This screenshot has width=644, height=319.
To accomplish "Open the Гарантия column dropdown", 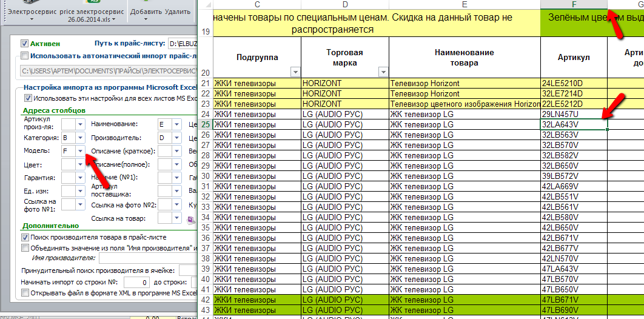I will [80, 178].
